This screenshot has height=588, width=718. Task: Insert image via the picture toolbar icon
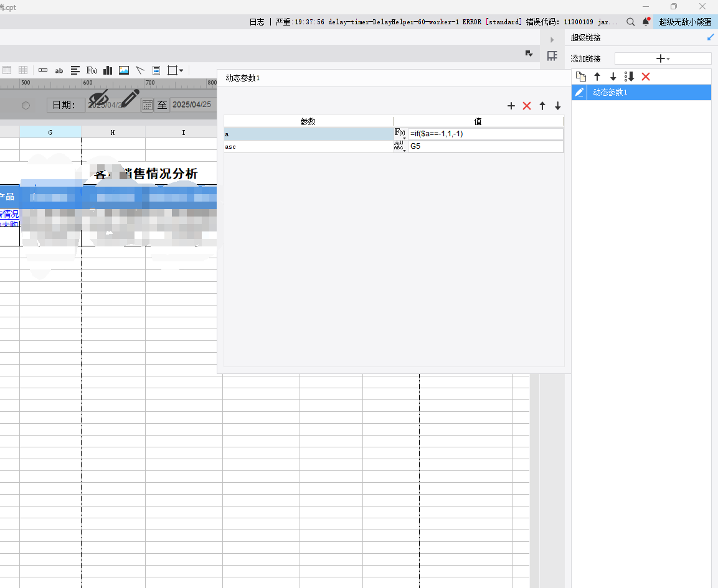124,70
